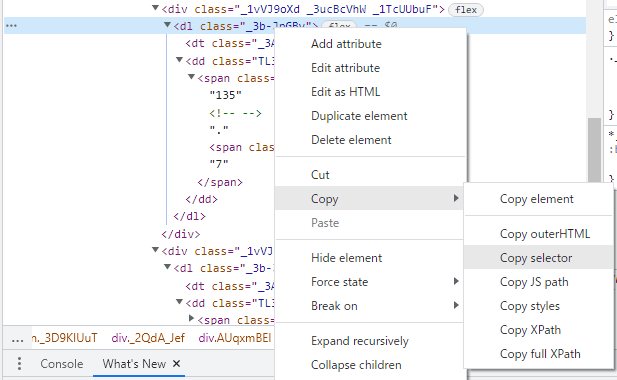Collapse the selected dl _3b- node
The height and width of the screenshot is (380, 617).
167,25
